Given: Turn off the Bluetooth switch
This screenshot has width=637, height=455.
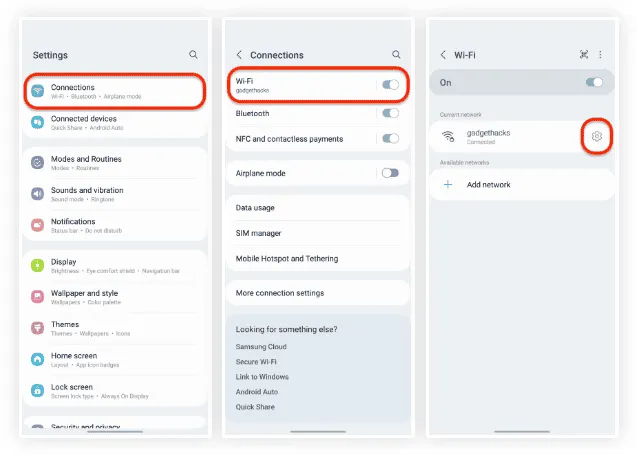Looking at the screenshot, I should coord(390,113).
